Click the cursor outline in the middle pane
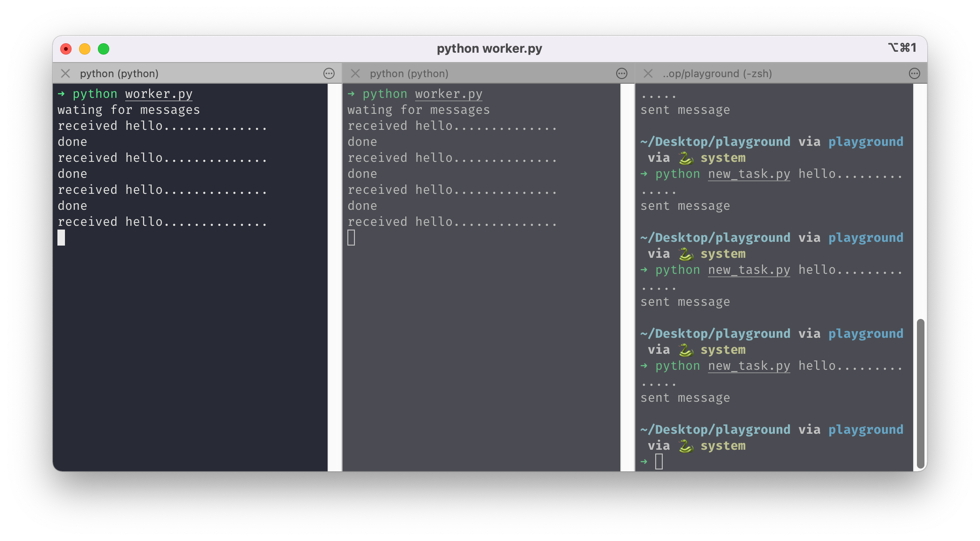Image resolution: width=980 pixels, height=541 pixels. [x=351, y=238]
